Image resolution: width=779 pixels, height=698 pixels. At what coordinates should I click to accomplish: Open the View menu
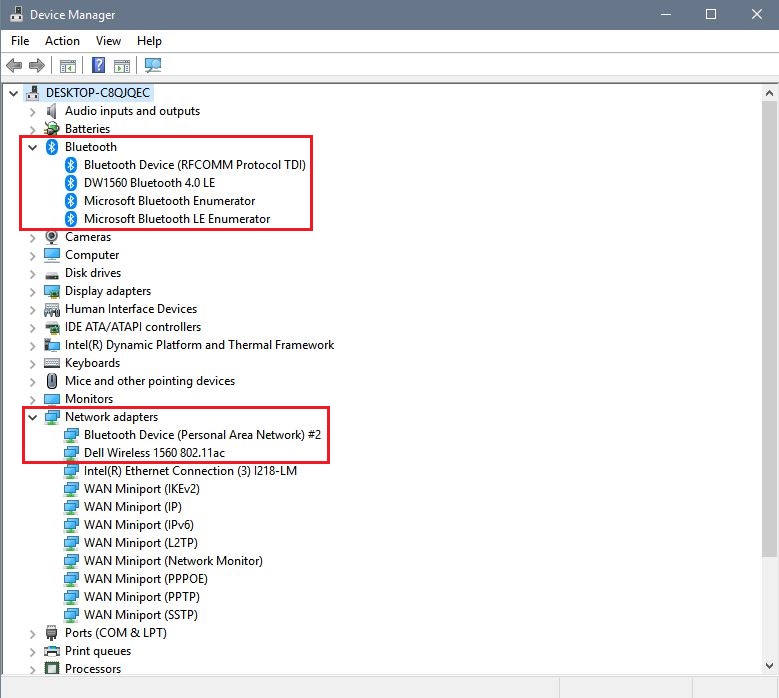(x=108, y=41)
